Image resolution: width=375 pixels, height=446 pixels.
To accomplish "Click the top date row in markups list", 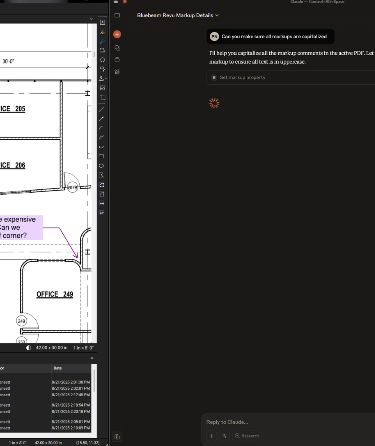I will pyautogui.click(x=71, y=382).
